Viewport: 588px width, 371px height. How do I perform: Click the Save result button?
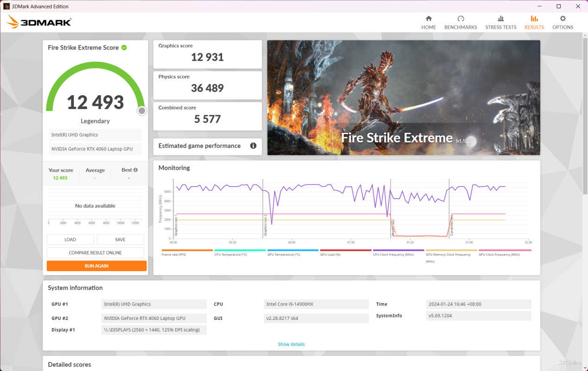(120, 240)
